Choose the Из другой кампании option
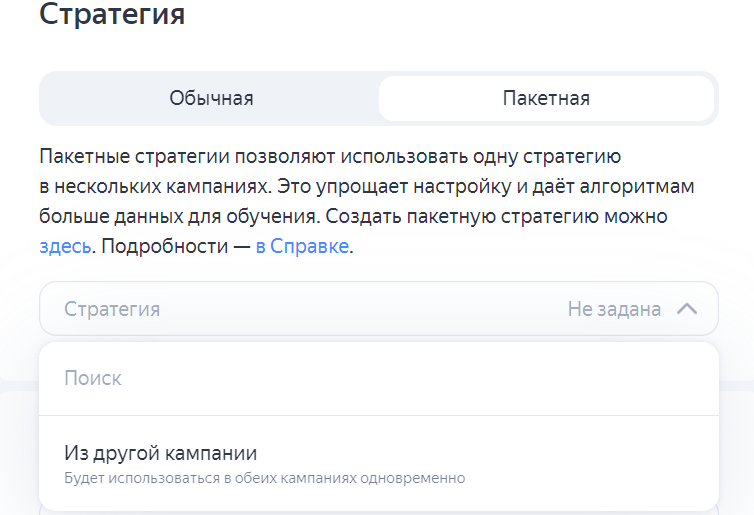The width and height of the screenshot is (754, 515). (160, 452)
